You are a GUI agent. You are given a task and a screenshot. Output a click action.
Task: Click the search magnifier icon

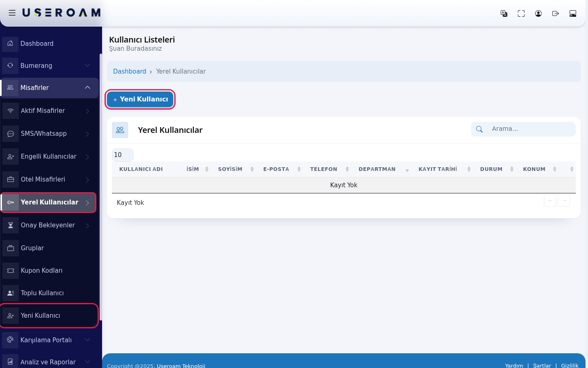coord(479,129)
